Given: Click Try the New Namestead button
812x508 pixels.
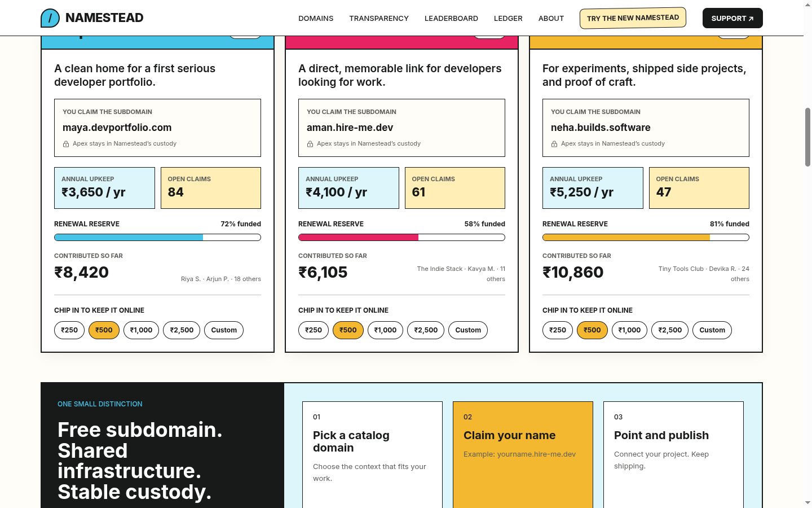Looking at the screenshot, I should click(633, 18).
